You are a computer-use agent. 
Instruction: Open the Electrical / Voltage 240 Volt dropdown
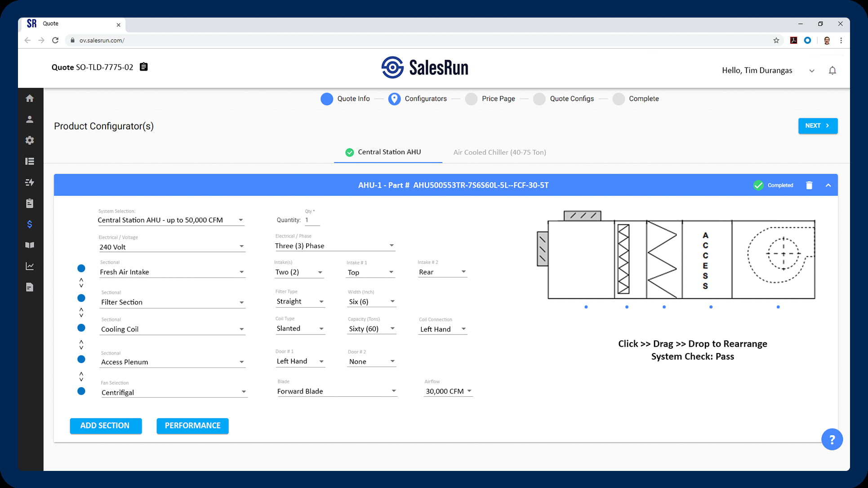coord(172,247)
